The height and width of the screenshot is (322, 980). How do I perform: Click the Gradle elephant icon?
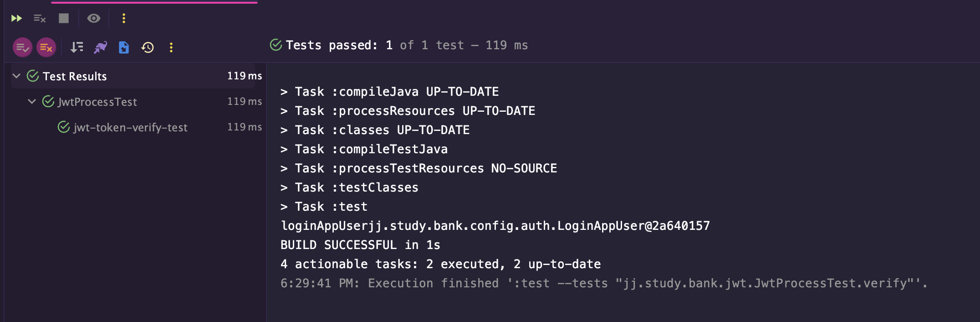[100, 47]
